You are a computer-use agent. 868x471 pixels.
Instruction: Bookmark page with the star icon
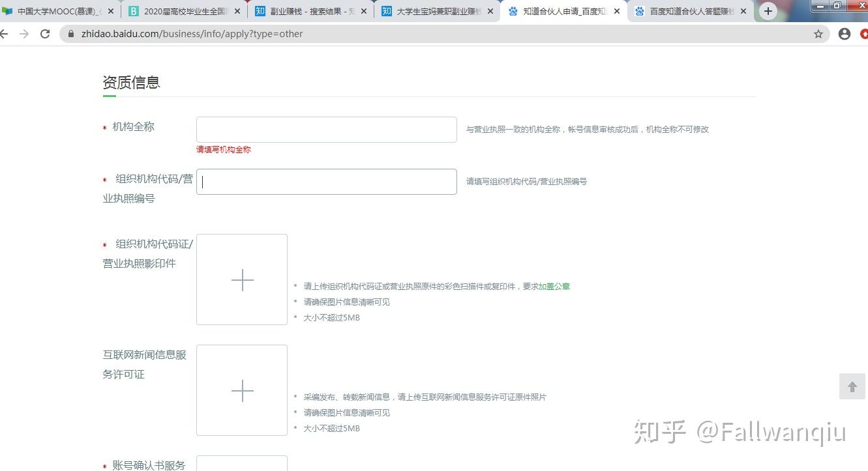point(818,34)
